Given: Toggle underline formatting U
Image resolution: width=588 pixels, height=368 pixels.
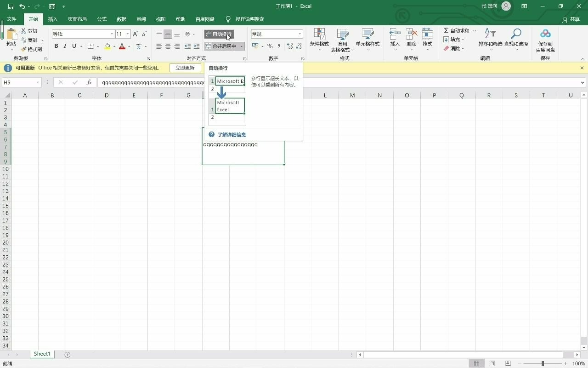Looking at the screenshot, I should [x=74, y=46].
